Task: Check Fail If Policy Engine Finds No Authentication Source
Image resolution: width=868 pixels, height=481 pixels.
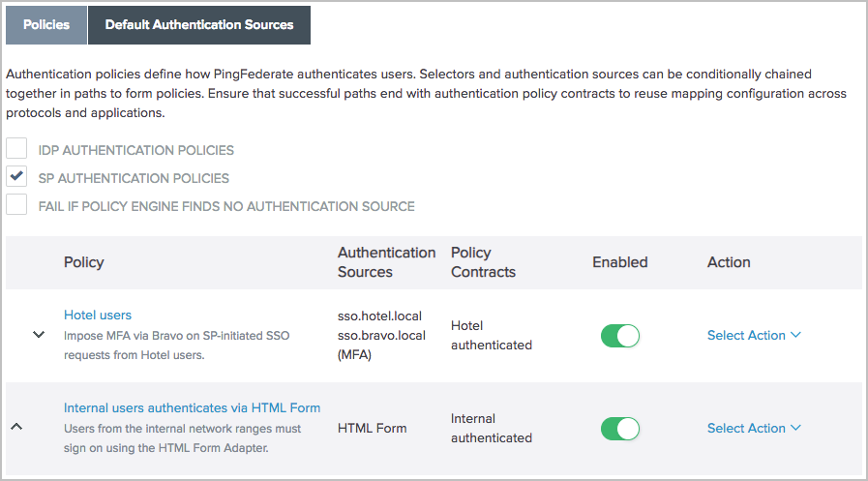Action: [x=16, y=205]
